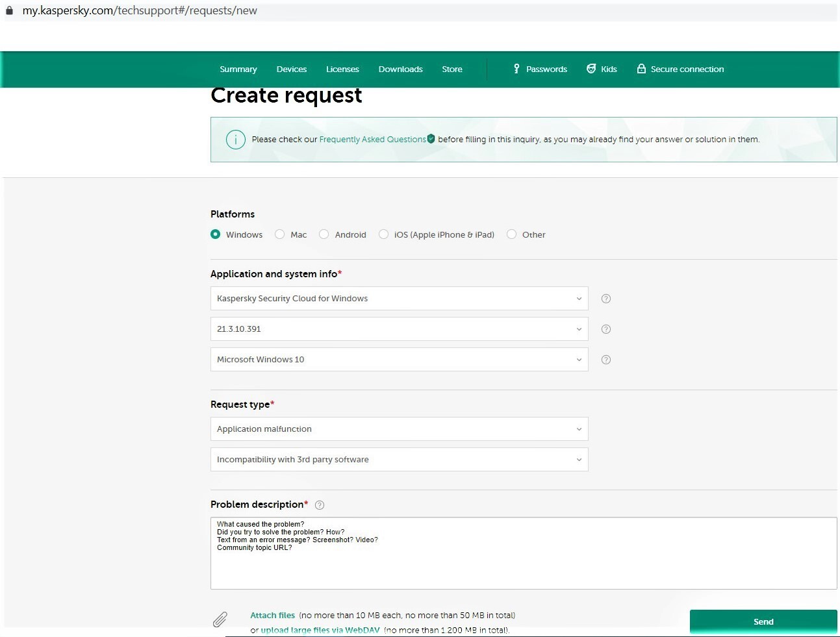Select the Other platform radio button

[x=511, y=234]
